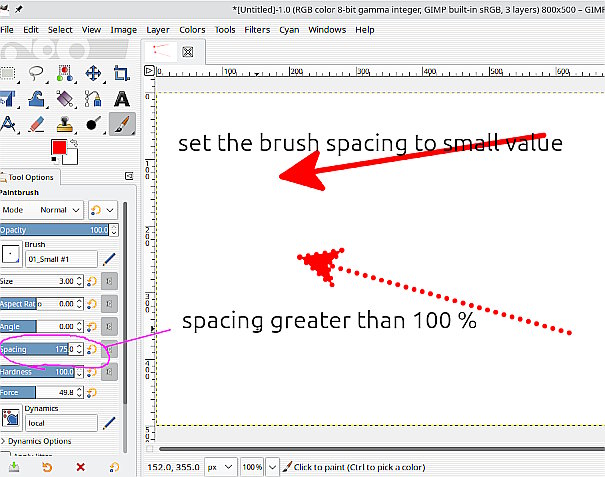This screenshot has width=605, height=477.
Task: Reset the brush Size to default
Action: coord(93,281)
